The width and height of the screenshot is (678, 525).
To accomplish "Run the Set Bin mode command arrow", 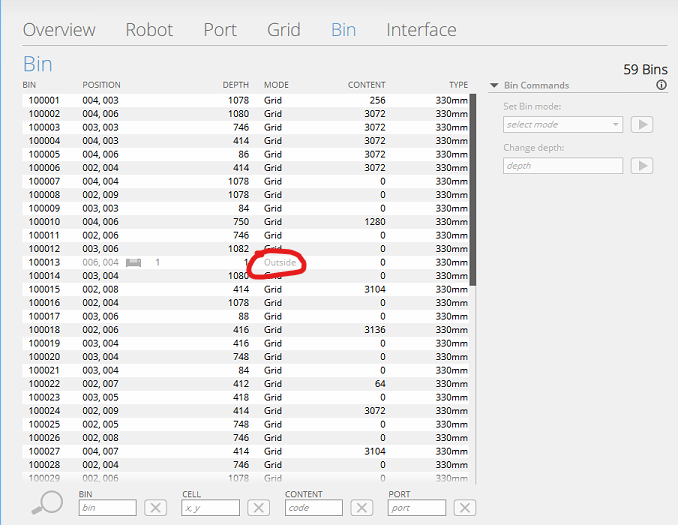I will pyautogui.click(x=642, y=125).
